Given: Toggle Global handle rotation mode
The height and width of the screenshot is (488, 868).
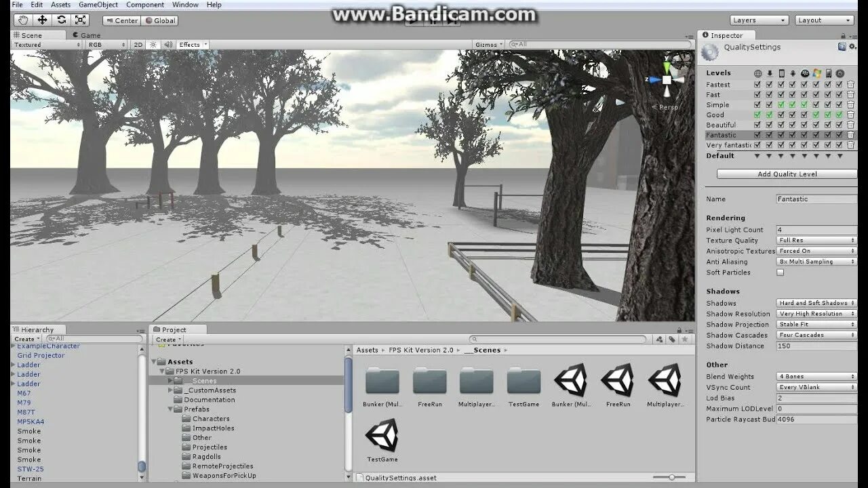Looking at the screenshot, I should (x=159, y=20).
